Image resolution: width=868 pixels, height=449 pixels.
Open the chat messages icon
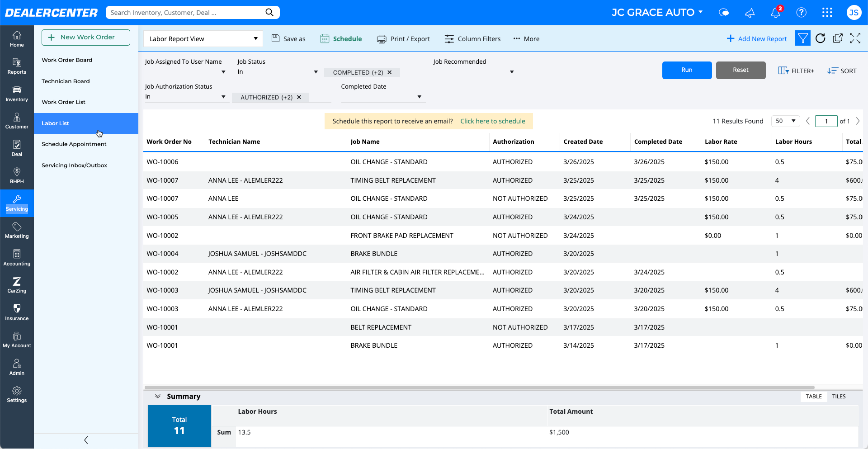(724, 13)
